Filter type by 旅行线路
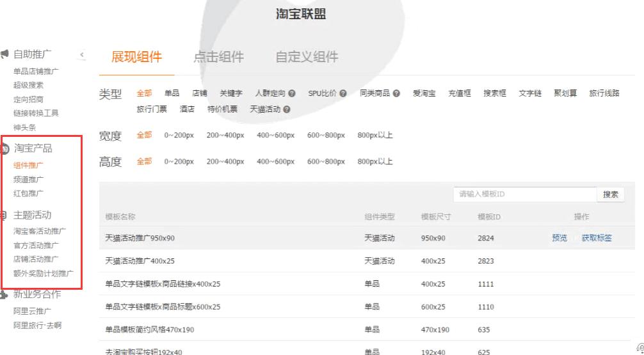 [x=604, y=93]
